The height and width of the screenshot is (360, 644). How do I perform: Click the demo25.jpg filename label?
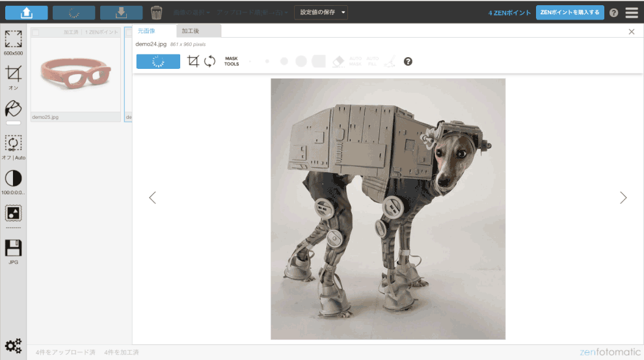(45, 117)
